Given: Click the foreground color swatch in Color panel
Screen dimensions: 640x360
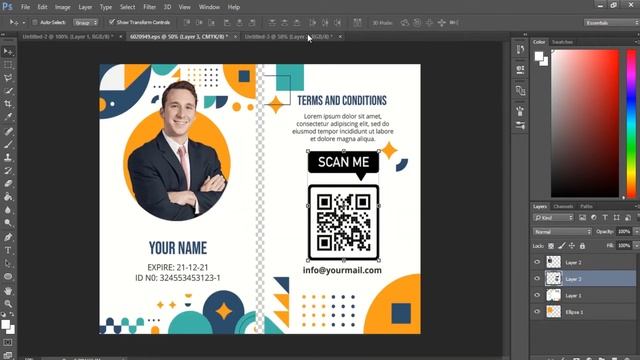Looking at the screenshot, I should click(x=539, y=56).
